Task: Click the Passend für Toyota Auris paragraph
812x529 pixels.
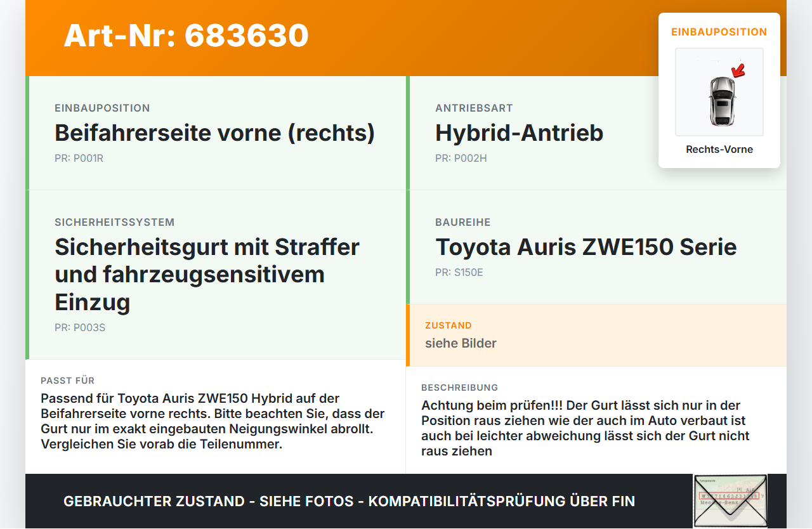Action: 213,421
